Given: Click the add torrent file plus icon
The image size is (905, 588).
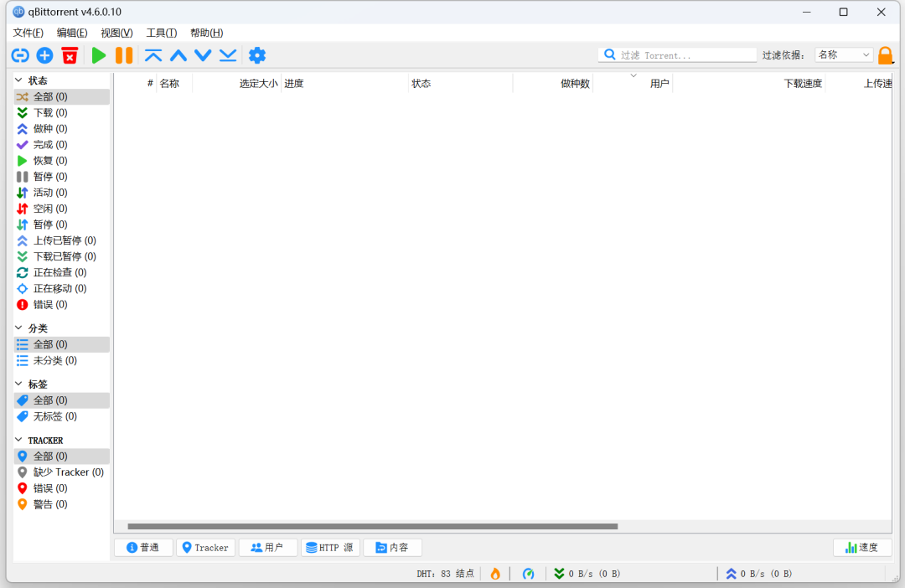Looking at the screenshot, I should [44, 55].
